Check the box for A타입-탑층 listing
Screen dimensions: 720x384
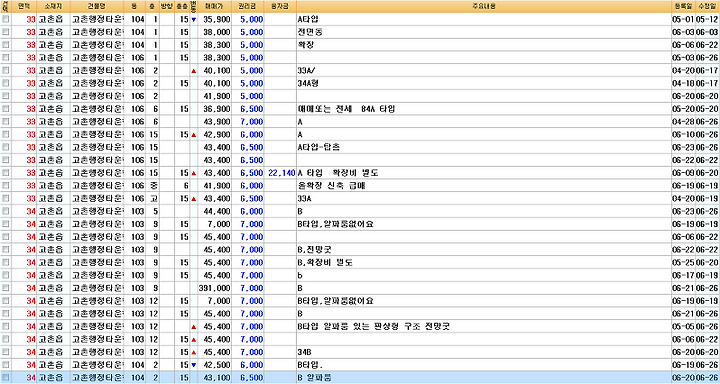(x=6, y=147)
